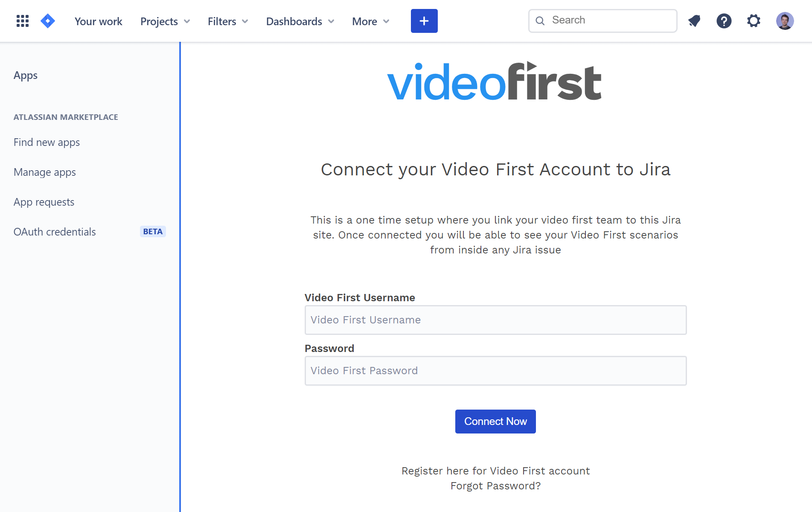
Task: Expand the More menu
Action: pyautogui.click(x=370, y=21)
